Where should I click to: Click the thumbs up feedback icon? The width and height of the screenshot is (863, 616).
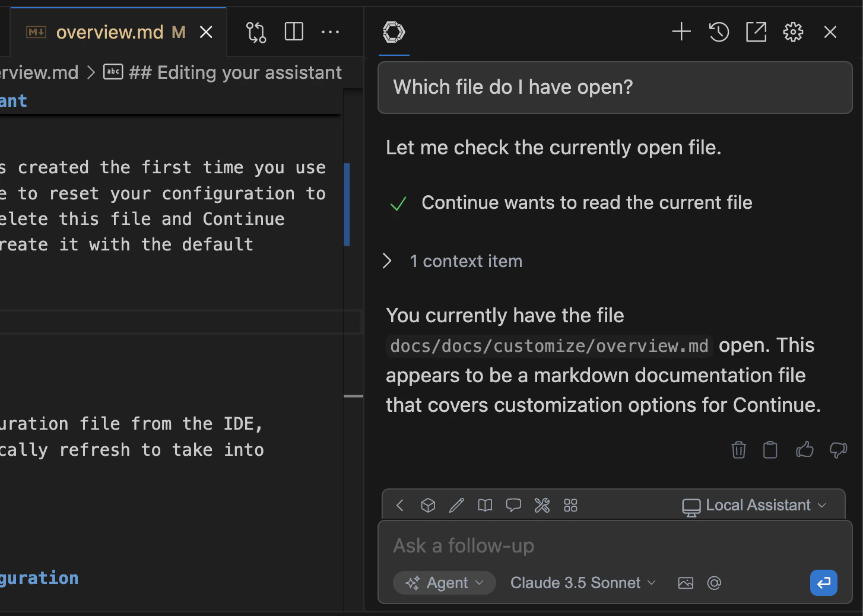click(x=804, y=450)
